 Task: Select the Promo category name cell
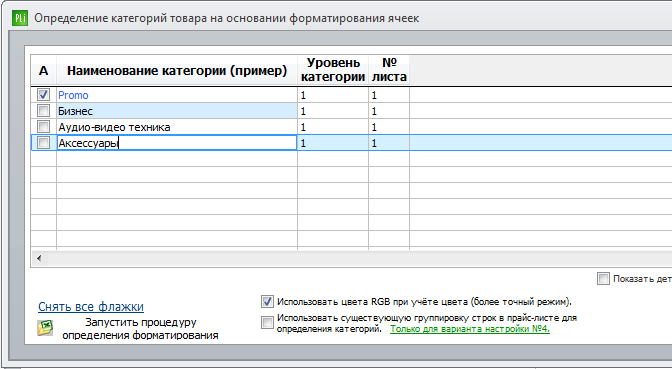177,95
